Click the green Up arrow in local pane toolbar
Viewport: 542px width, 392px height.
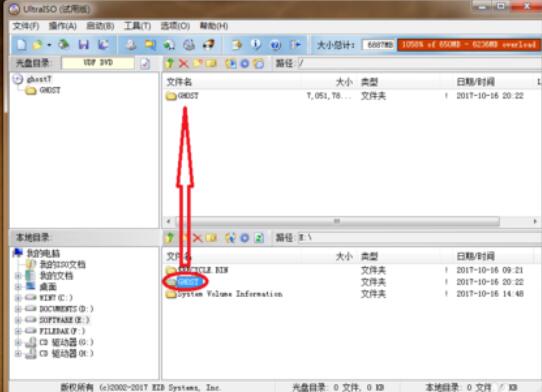click(x=170, y=237)
